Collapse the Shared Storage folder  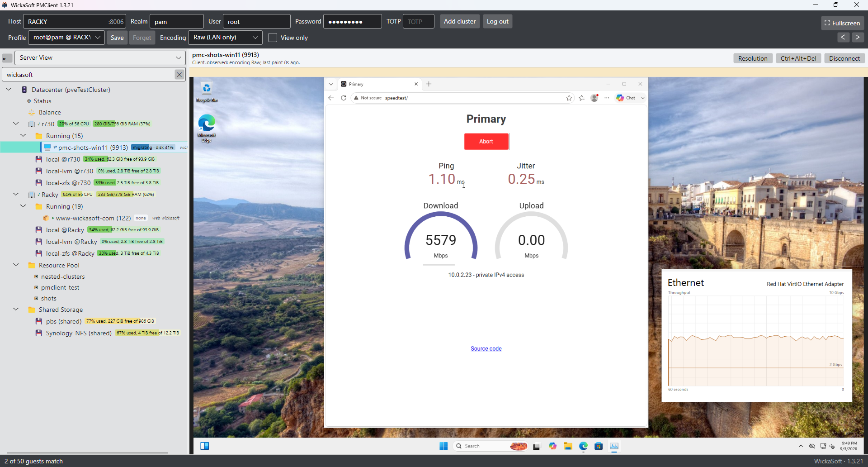pyautogui.click(x=16, y=309)
